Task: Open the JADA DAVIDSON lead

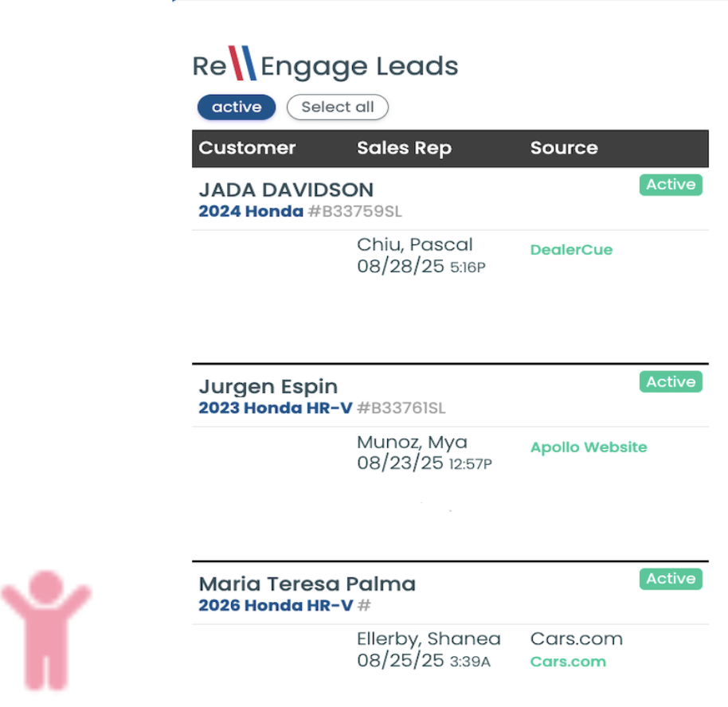Action: pyautogui.click(x=286, y=190)
